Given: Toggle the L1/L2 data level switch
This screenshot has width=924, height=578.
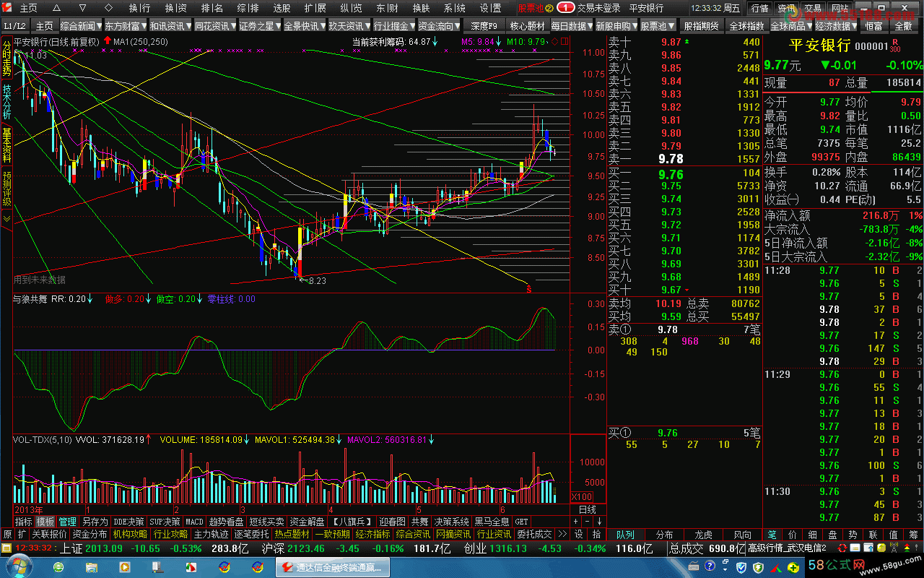Looking at the screenshot, I should pos(14,26).
